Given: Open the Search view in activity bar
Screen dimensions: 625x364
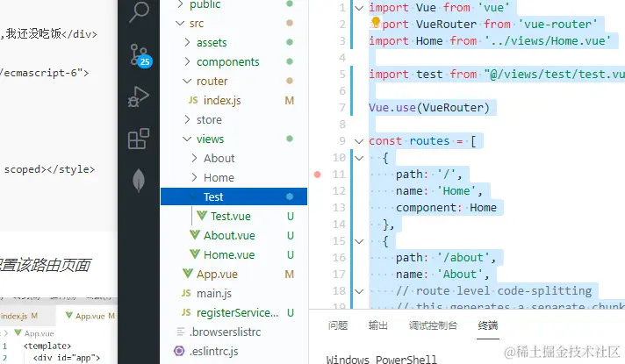Looking at the screenshot, I should click(139, 12).
